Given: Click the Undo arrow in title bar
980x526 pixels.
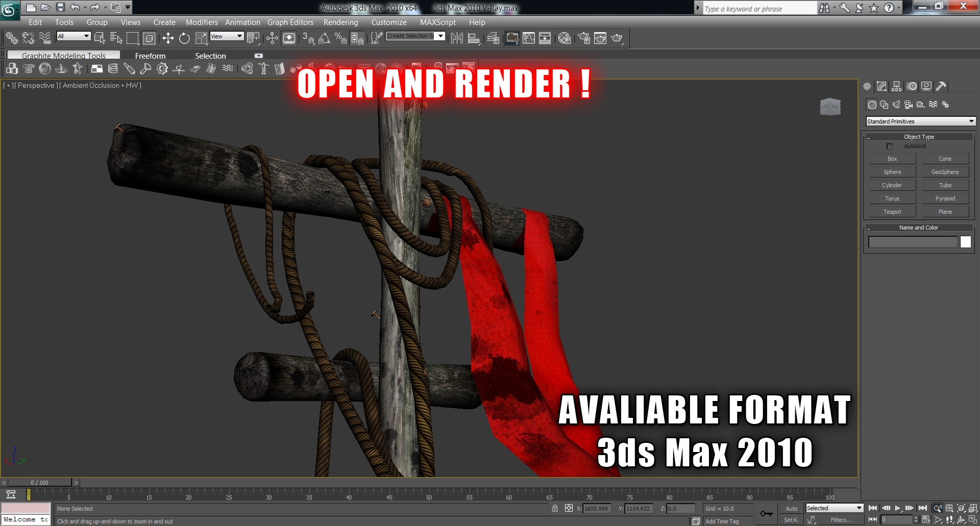Looking at the screenshot, I should (75, 7).
